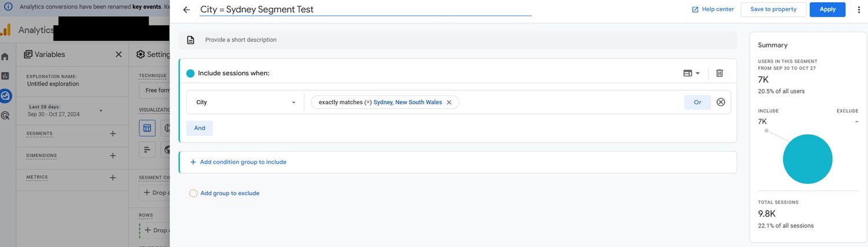Delete the include condition group with trash icon
Screen dimensions: 868x247
point(719,73)
